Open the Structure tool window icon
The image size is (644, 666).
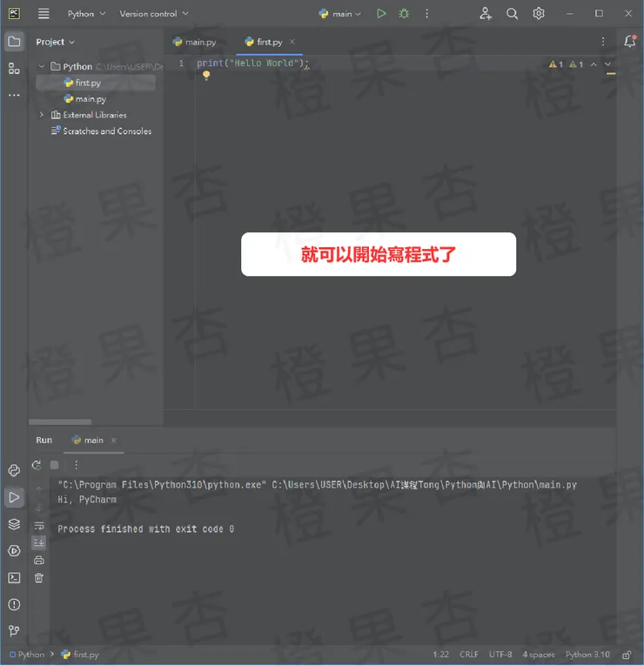click(x=14, y=69)
